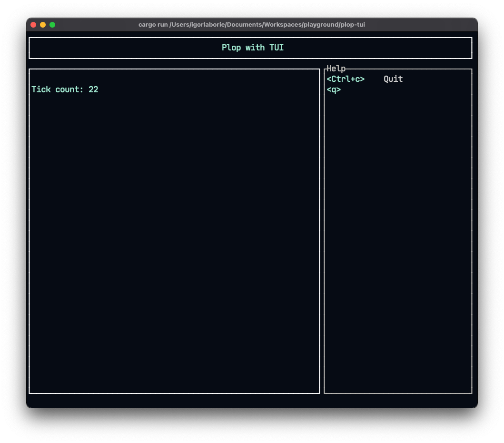Select the "Plop with TUI" header text
The width and height of the screenshot is (504, 443).
252,48
